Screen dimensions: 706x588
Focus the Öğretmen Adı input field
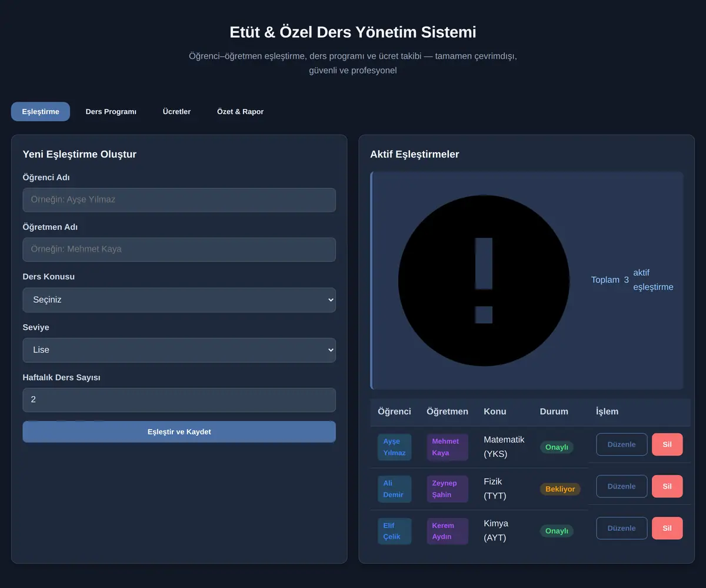[x=179, y=249]
